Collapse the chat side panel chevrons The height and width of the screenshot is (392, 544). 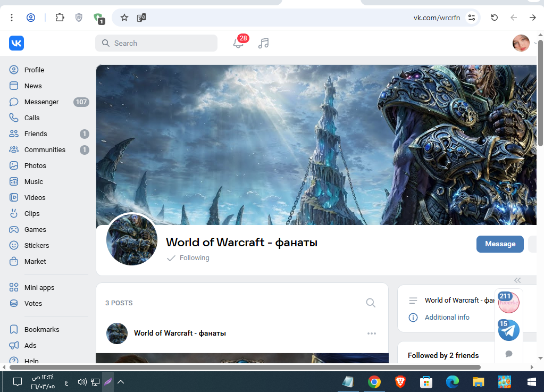[x=517, y=280]
